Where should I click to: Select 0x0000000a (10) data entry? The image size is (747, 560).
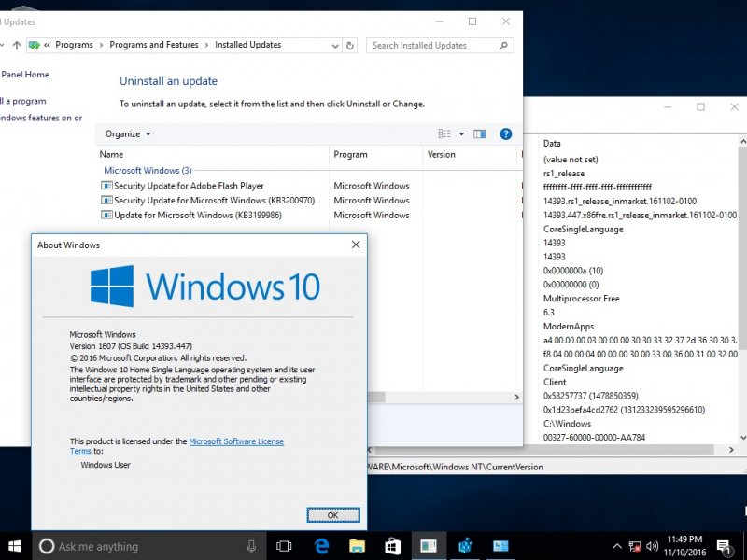573,271
